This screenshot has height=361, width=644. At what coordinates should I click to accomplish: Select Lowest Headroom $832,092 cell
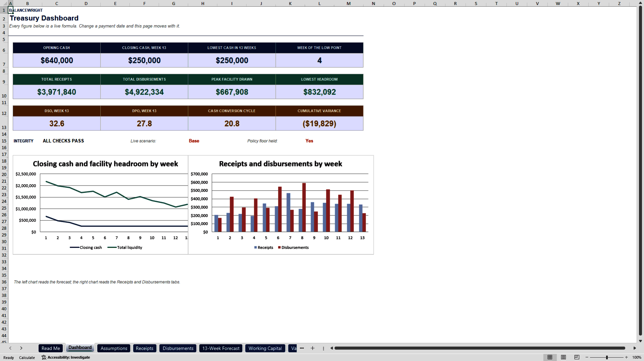[319, 92]
